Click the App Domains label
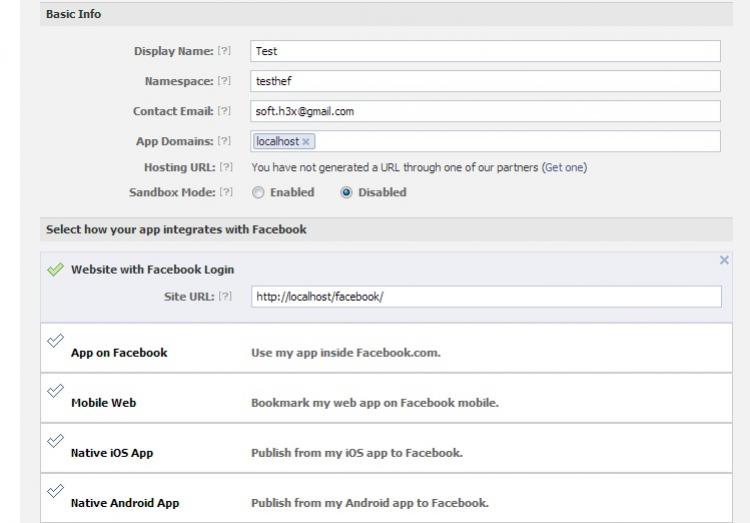This screenshot has width=750, height=523. (x=175, y=141)
